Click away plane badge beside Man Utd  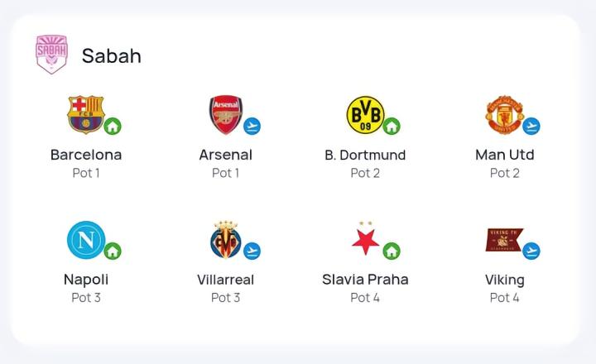click(x=531, y=126)
